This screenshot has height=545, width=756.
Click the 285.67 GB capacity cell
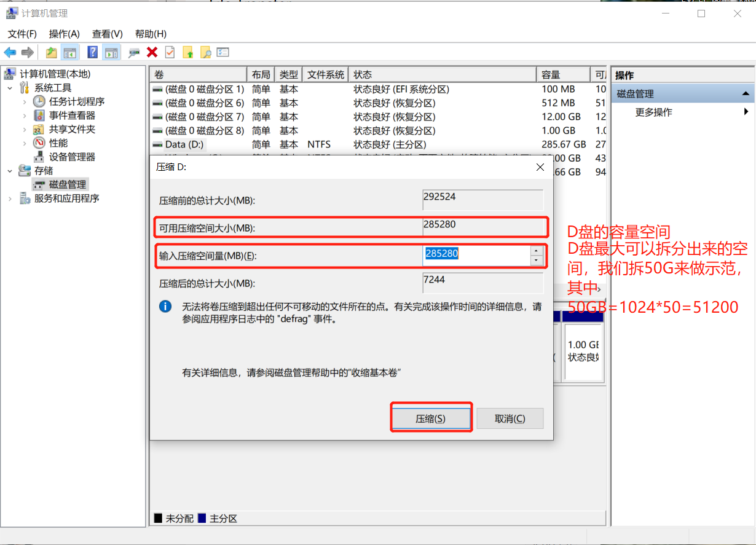pos(563,144)
